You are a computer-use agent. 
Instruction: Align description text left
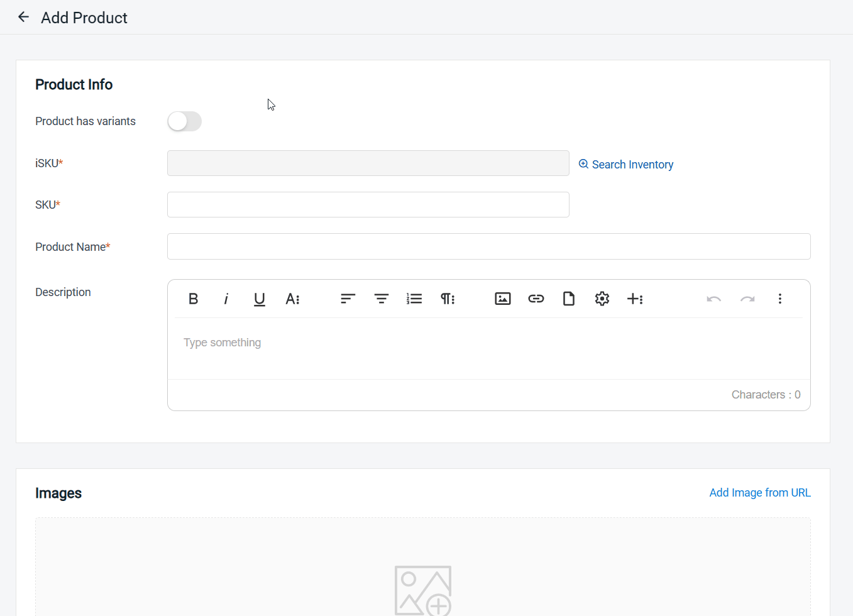(x=348, y=299)
